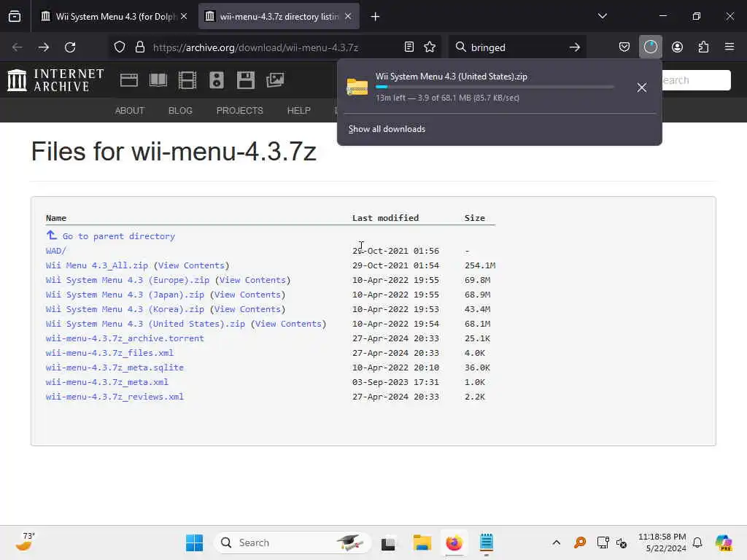
Task: Open notifications bell in taskbar
Action: pyautogui.click(x=697, y=542)
